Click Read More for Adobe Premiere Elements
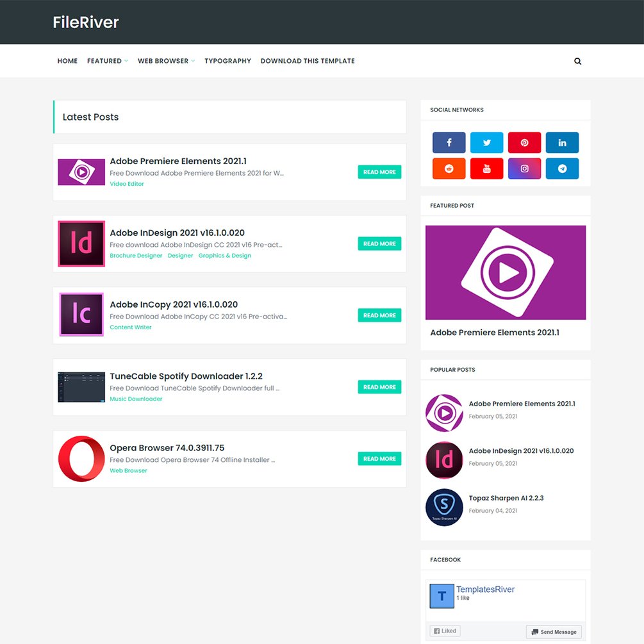Screen dimensions: 644x644 coord(379,172)
